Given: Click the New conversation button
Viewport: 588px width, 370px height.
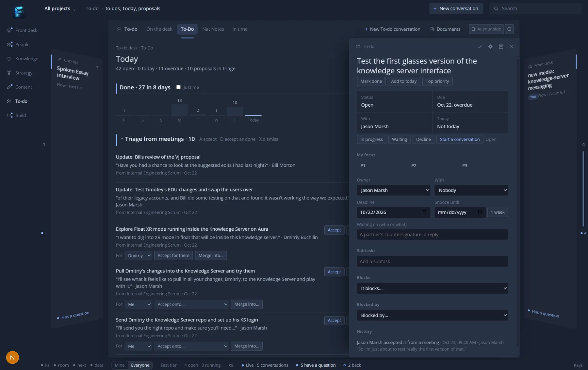Looking at the screenshot, I should pos(456,8).
